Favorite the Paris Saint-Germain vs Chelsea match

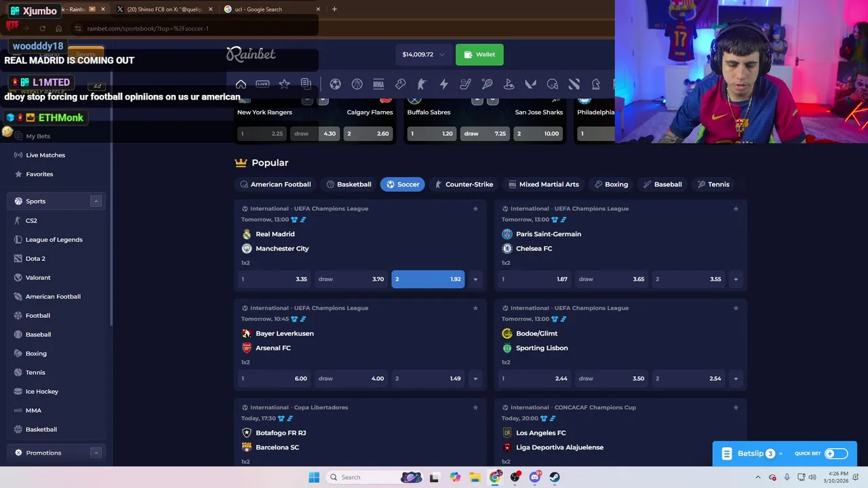point(736,209)
